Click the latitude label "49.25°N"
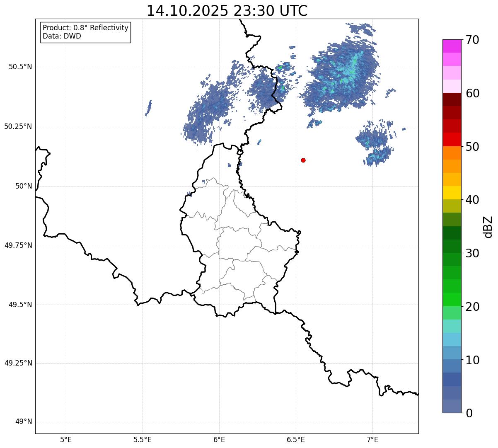The width and height of the screenshot is (498, 448). tap(18, 363)
